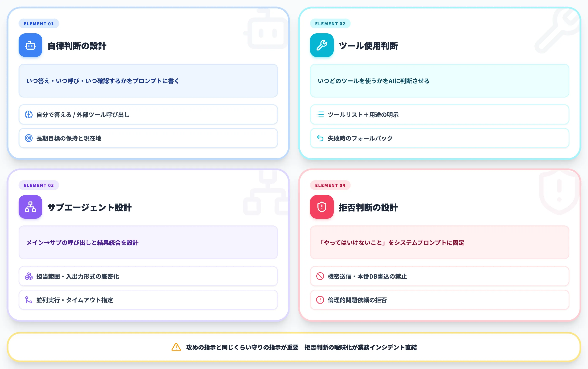
Task: Select the ELEMENT 04 badge
Action: point(330,185)
